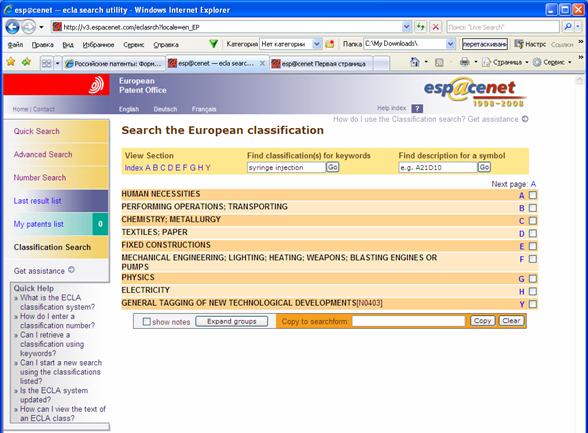
Task: Stop loading with the red X icon
Action: tap(436, 27)
